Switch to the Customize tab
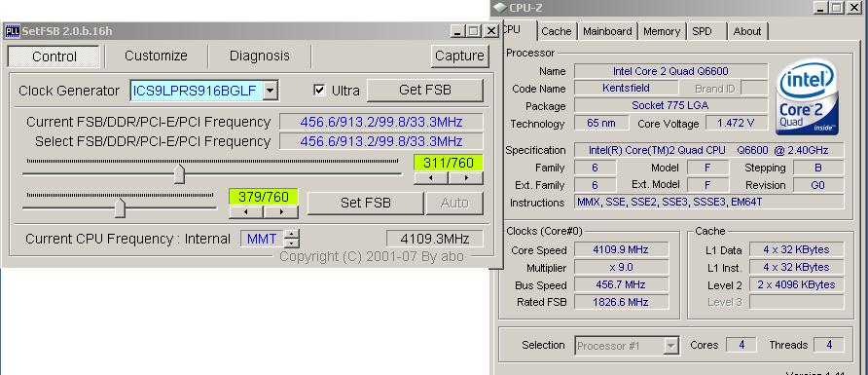 (x=156, y=56)
